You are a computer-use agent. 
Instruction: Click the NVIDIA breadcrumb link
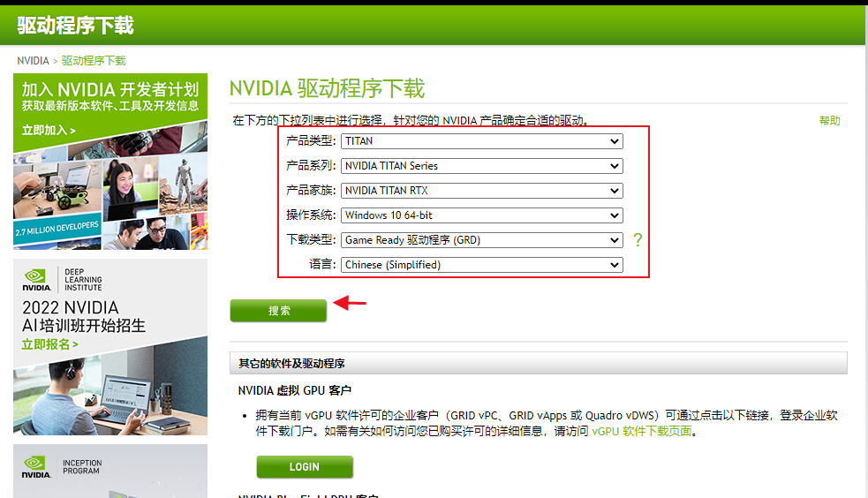[33, 61]
